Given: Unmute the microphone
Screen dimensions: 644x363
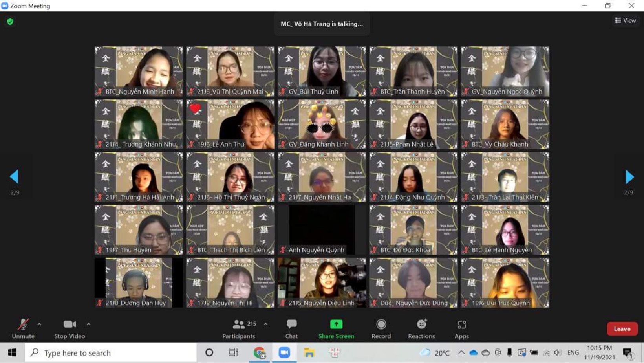Looking at the screenshot, I should [23, 329].
